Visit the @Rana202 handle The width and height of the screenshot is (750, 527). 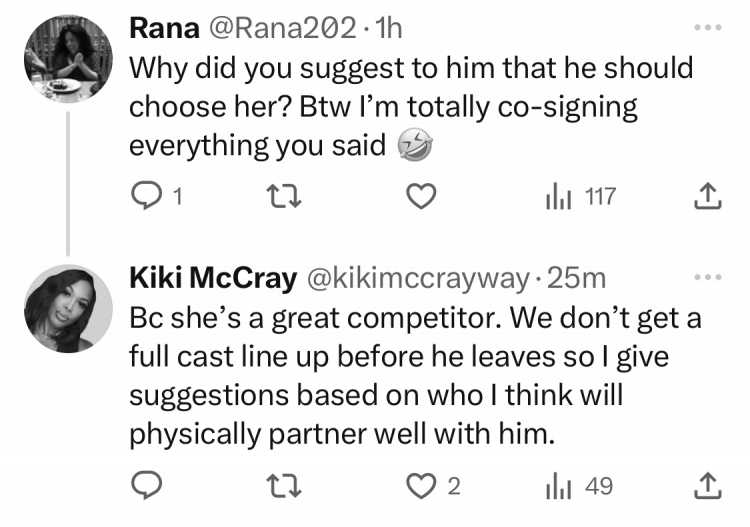(282, 28)
